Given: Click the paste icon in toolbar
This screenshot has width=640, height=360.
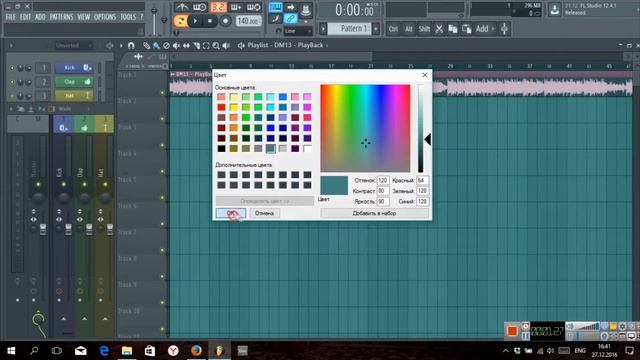Looking at the screenshot, I should pos(466,29).
